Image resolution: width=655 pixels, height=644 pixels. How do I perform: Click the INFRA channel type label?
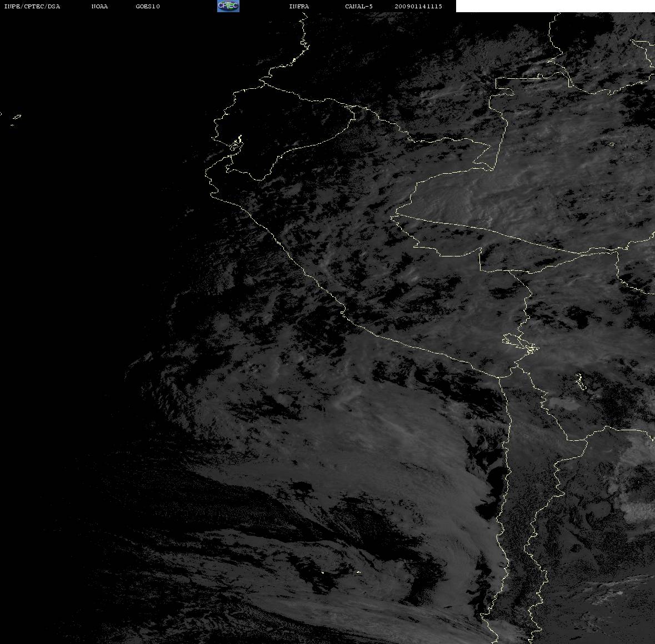[299, 6]
